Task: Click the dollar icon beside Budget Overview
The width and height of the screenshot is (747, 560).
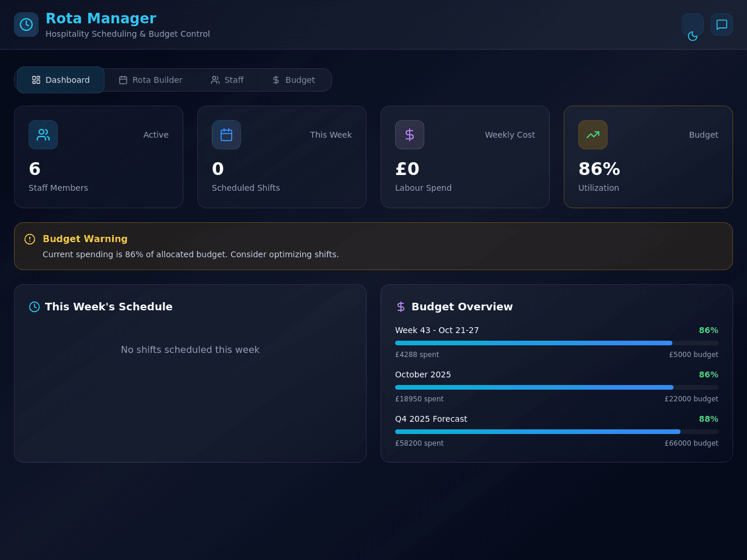Action: 401,307
